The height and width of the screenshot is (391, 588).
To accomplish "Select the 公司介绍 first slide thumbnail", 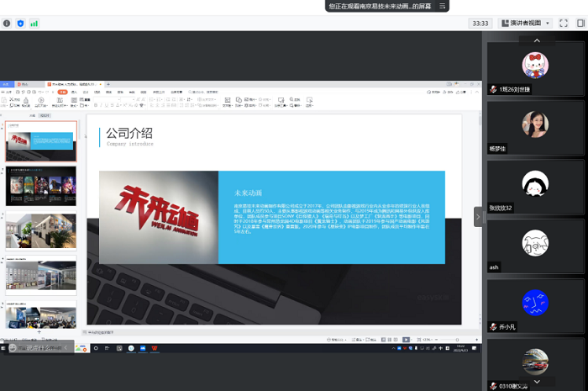I will pos(42,141).
